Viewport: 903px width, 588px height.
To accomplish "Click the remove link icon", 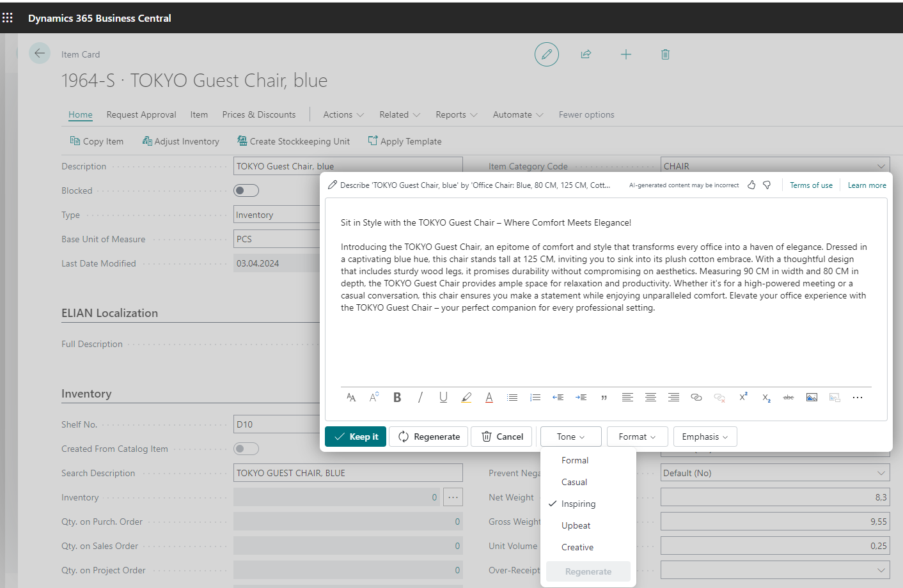I will point(719,398).
